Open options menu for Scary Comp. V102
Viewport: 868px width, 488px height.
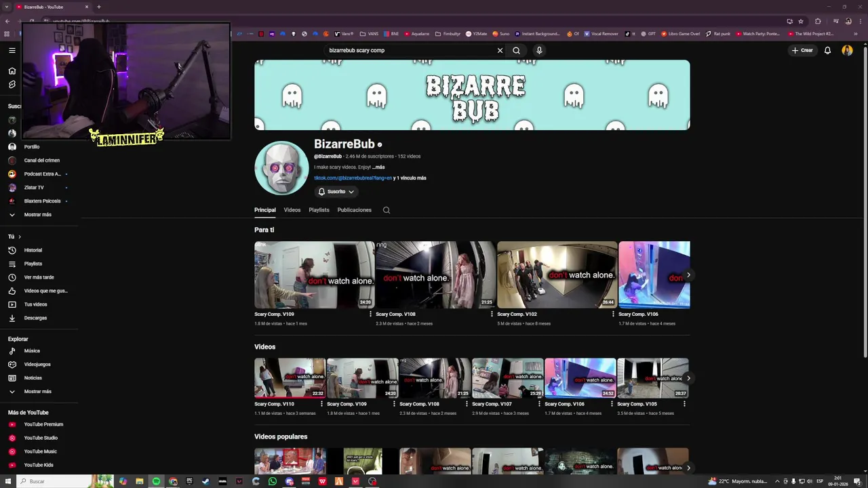(x=613, y=314)
